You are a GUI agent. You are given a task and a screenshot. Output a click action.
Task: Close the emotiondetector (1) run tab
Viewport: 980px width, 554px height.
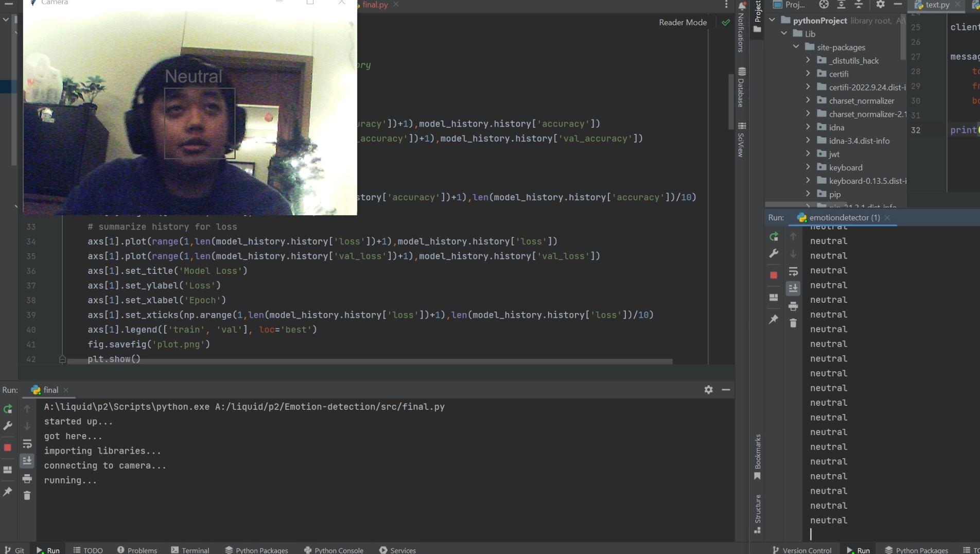(x=887, y=218)
